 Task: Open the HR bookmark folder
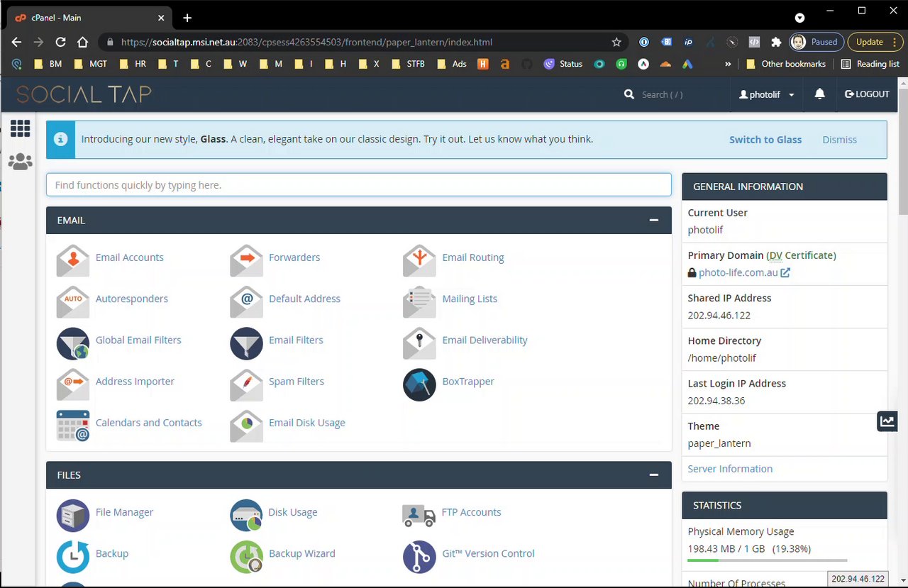133,64
